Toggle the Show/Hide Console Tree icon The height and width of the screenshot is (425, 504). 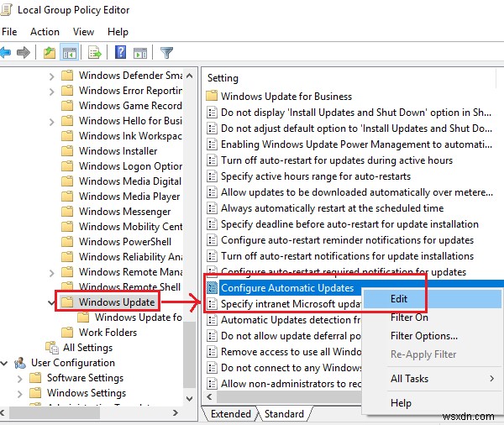(70, 52)
